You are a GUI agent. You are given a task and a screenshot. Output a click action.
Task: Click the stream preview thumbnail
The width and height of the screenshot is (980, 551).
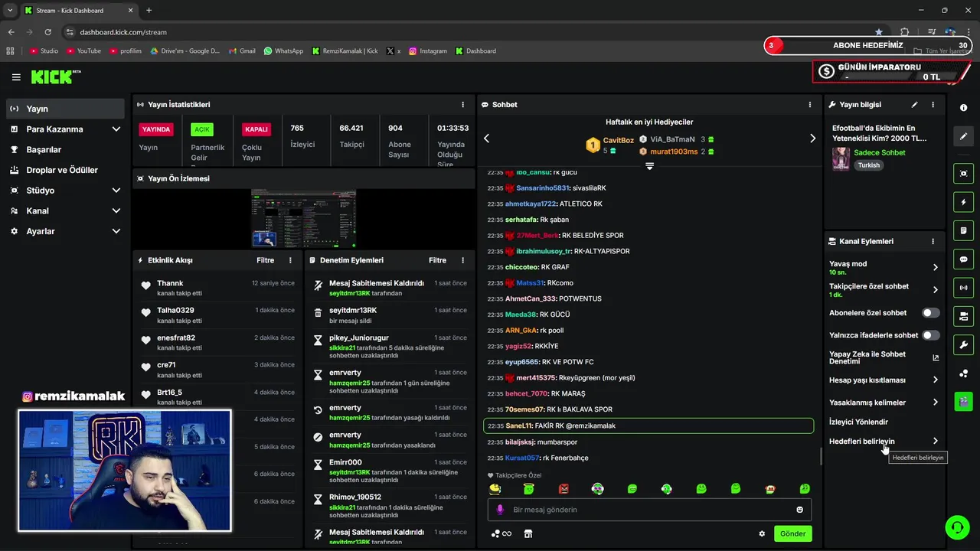point(303,219)
